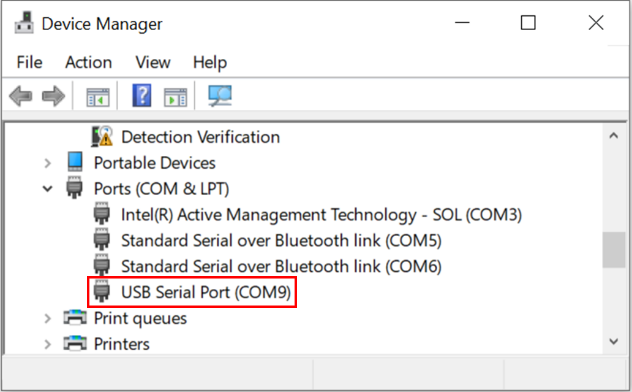The height and width of the screenshot is (392, 632).
Task: Expand the Portable Devices category
Action: coord(48,163)
